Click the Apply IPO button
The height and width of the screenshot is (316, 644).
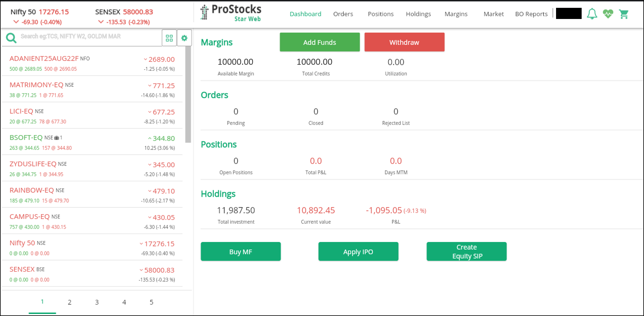tap(358, 252)
